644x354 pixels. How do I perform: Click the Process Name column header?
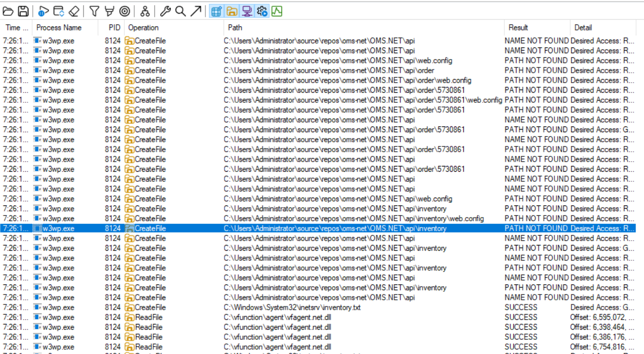(59, 27)
